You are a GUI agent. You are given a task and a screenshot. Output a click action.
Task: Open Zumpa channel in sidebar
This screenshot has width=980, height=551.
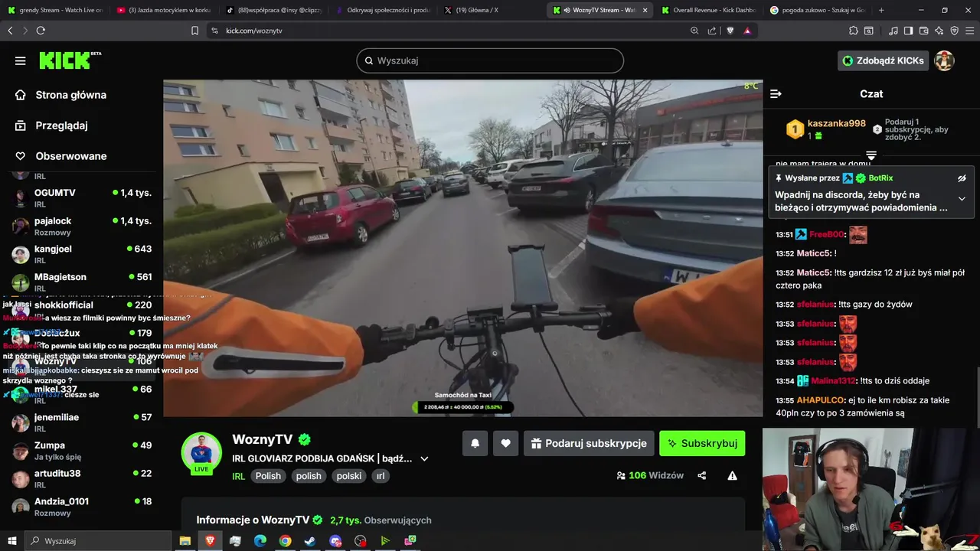[81, 450]
